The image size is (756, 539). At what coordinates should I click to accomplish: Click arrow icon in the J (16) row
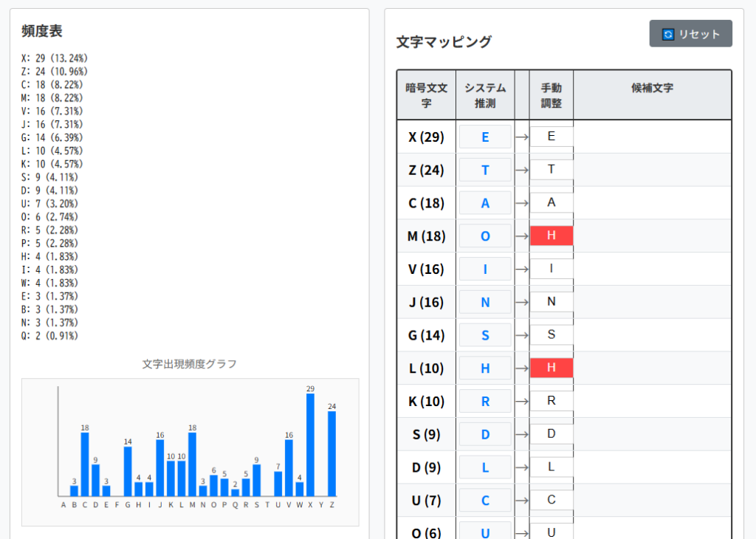(522, 302)
